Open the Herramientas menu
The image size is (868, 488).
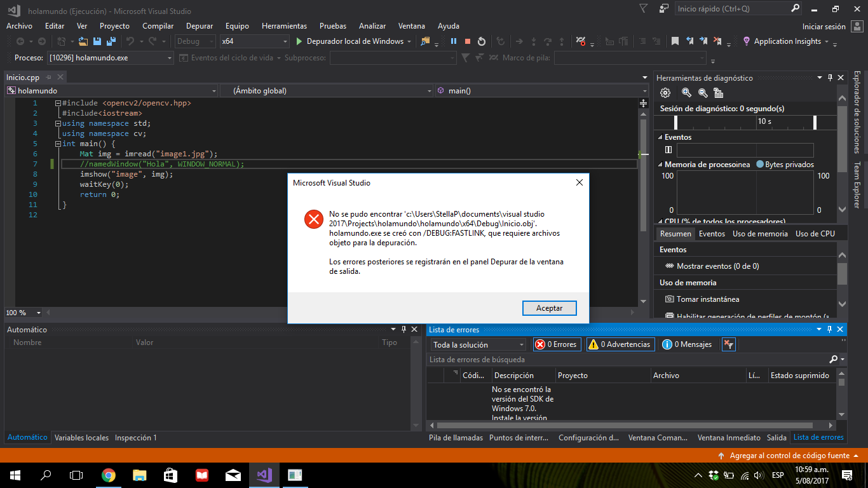click(x=284, y=26)
